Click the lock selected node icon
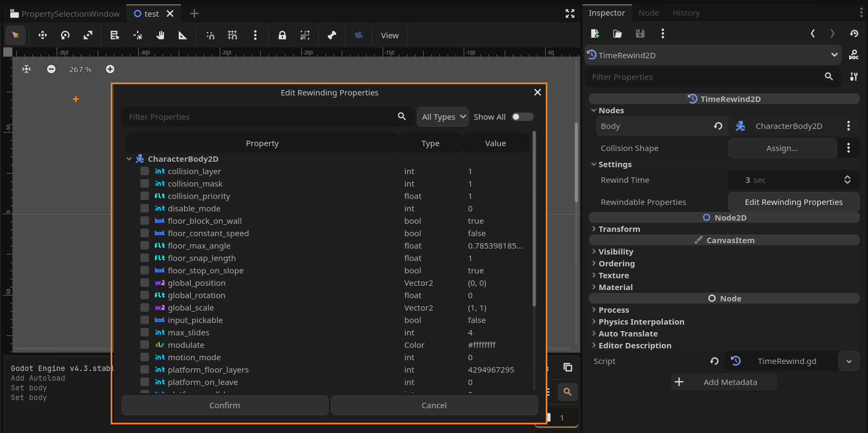Image resolution: width=868 pixels, height=433 pixels. 282,36
